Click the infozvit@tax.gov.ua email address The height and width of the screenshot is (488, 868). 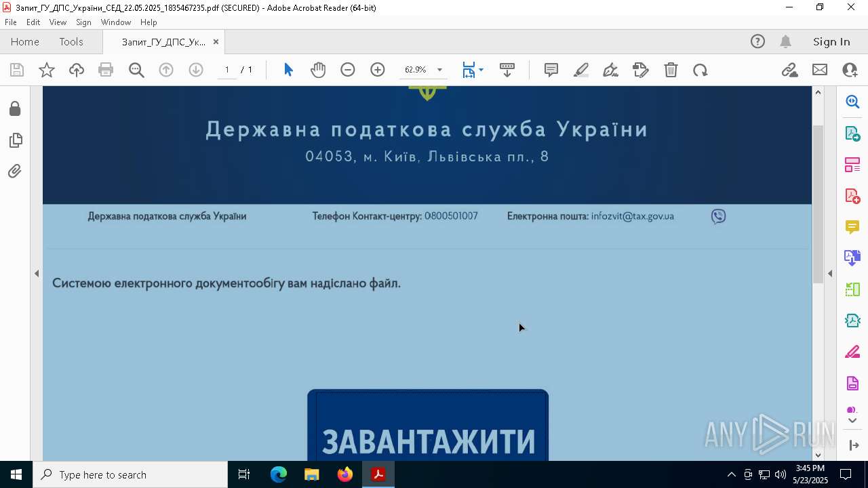[632, 216]
